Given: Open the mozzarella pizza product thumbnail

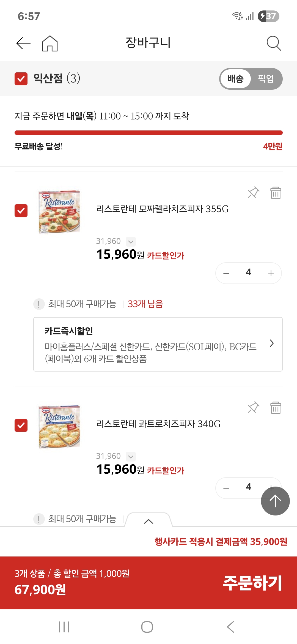Looking at the screenshot, I should [x=59, y=212].
